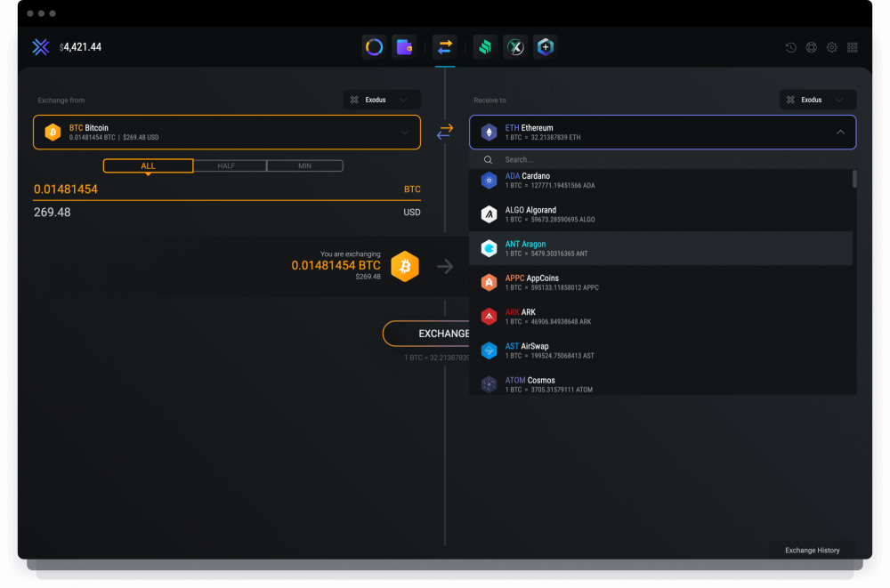Click the Bitcoin logo badge in the summary
The width and height of the screenshot is (890, 588).
pyautogui.click(x=405, y=266)
